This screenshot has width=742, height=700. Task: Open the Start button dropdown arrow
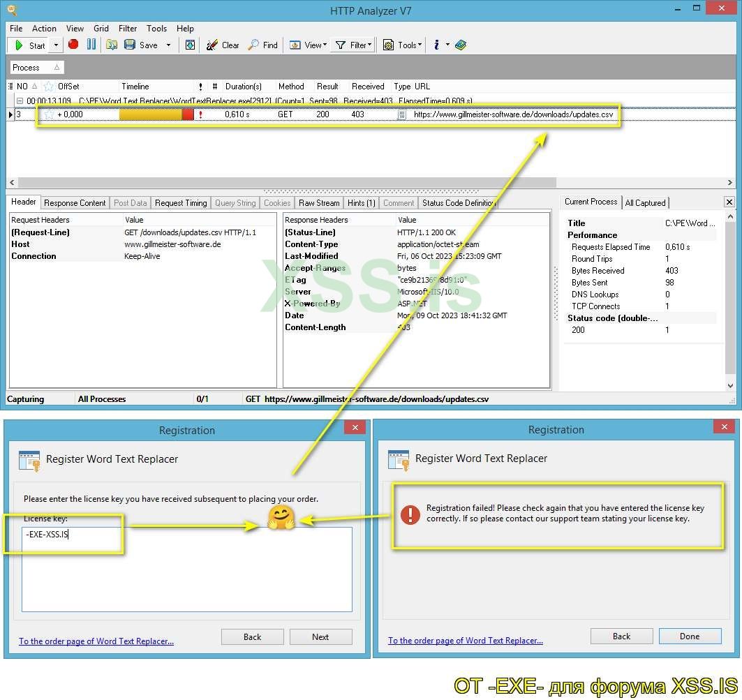(56, 45)
